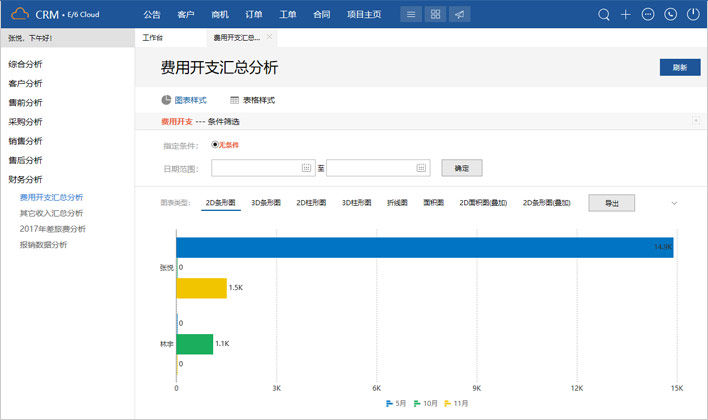708x420 pixels.
Task: Switch to 表格样式 view
Action: [252, 100]
